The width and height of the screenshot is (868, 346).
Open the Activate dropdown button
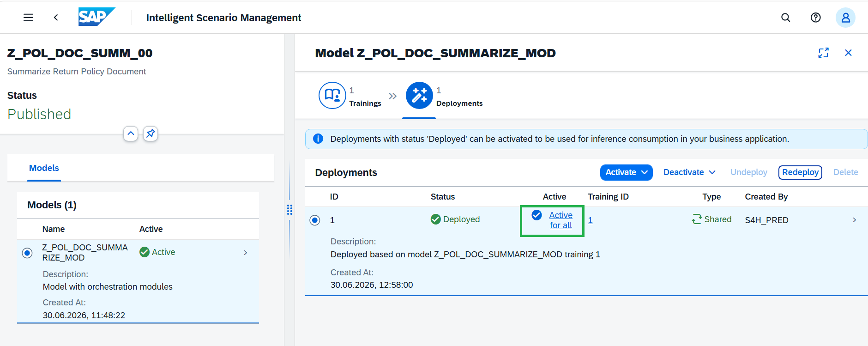pos(626,172)
